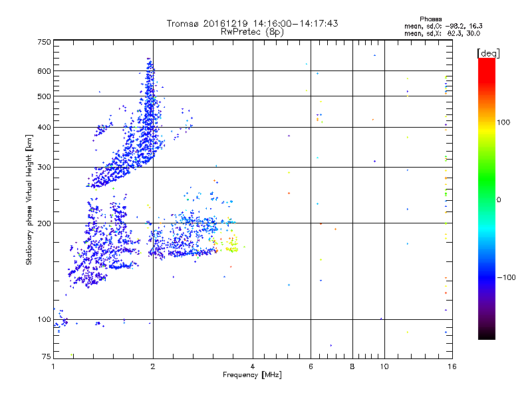
Task: Click the x-axis tick label "8"
Action: (x=352, y=366)
